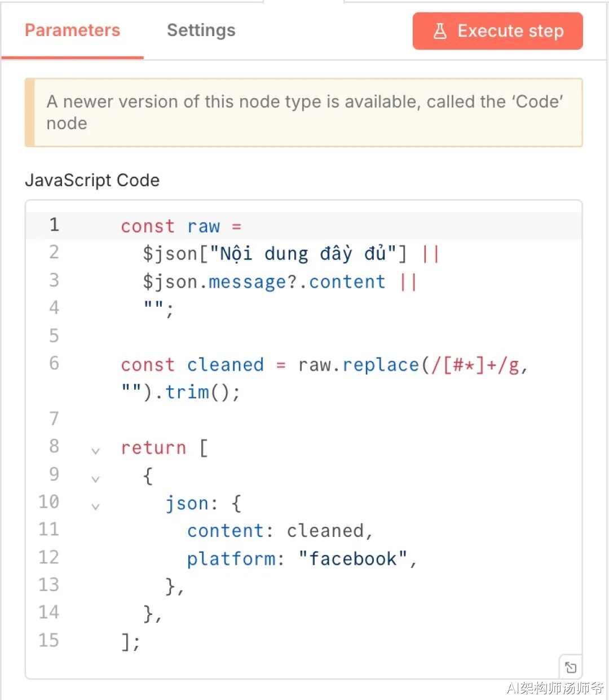Viewport: 609px width, 700px height.
Task: Place cursor on empty line 5
Action: (x=282, y=336)
